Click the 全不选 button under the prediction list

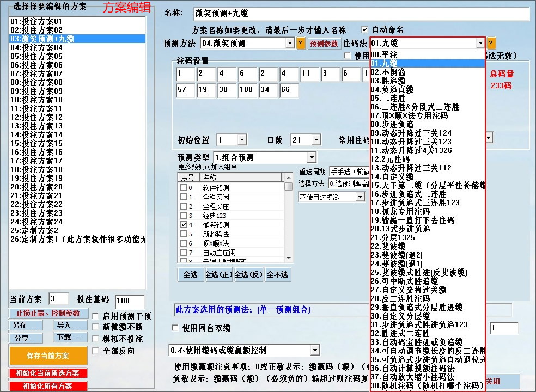coord(277,275)
